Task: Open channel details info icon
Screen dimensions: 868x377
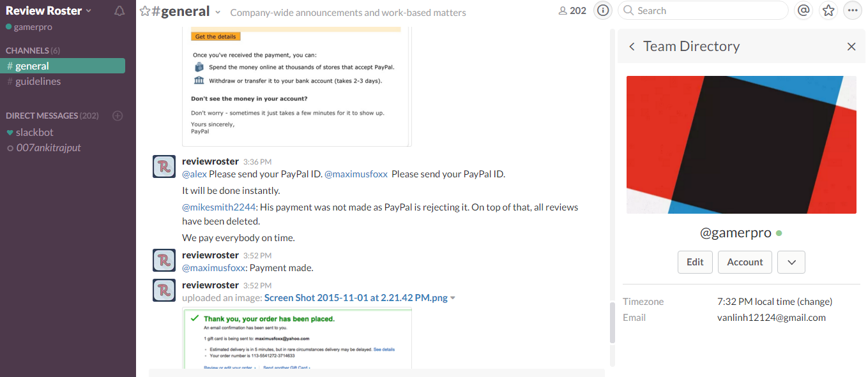Action: click(x=602, y=10)
